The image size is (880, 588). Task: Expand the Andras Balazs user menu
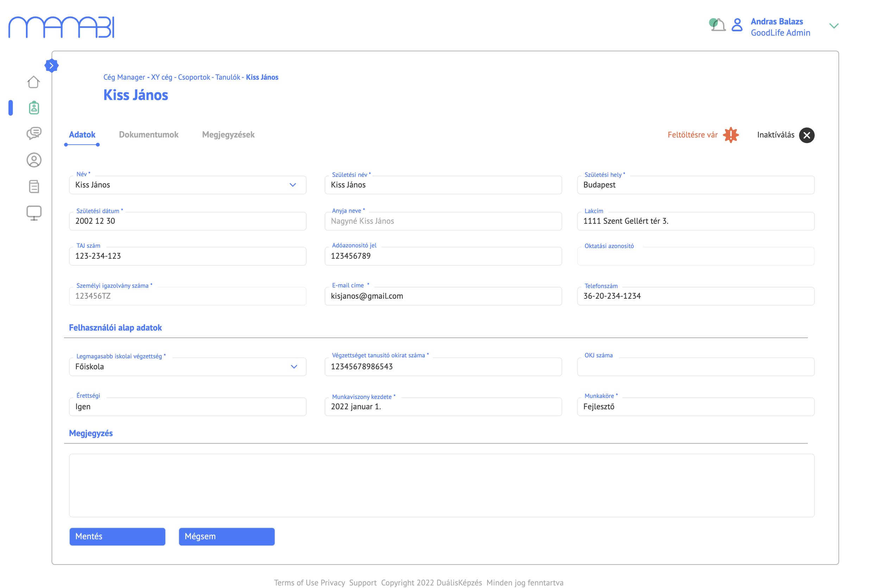(834, 26)
